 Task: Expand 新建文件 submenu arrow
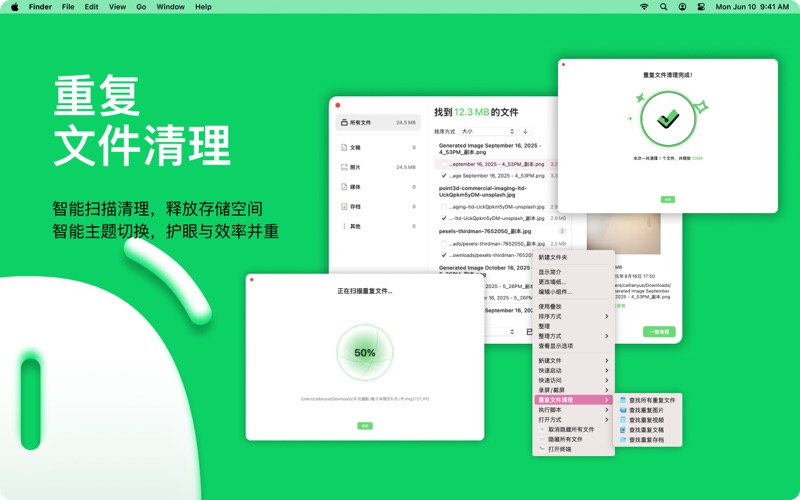point(607,361)
